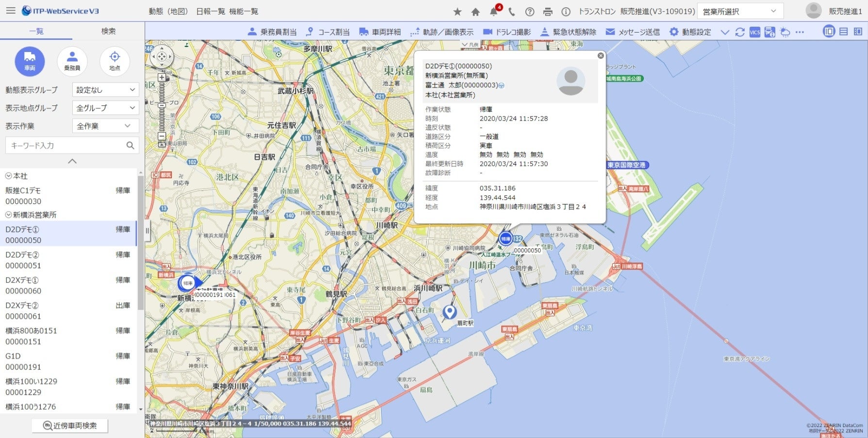Refresh the map with the reload icon

pyautogui.click(x=739, y=32)
